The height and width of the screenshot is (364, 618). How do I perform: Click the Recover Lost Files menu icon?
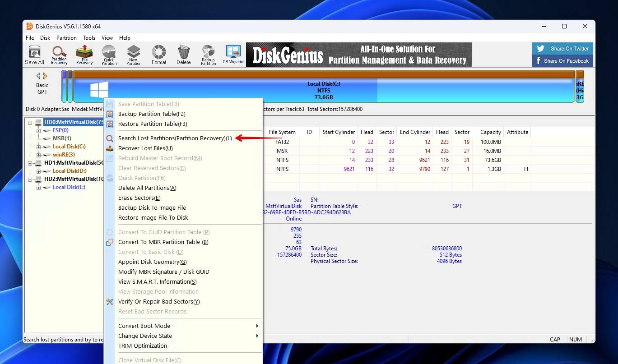110,148
